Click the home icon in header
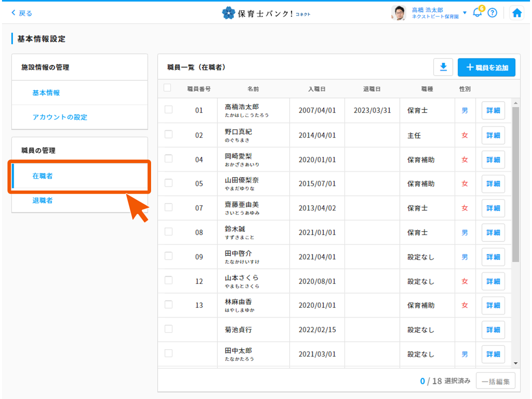 pos(517,13)
